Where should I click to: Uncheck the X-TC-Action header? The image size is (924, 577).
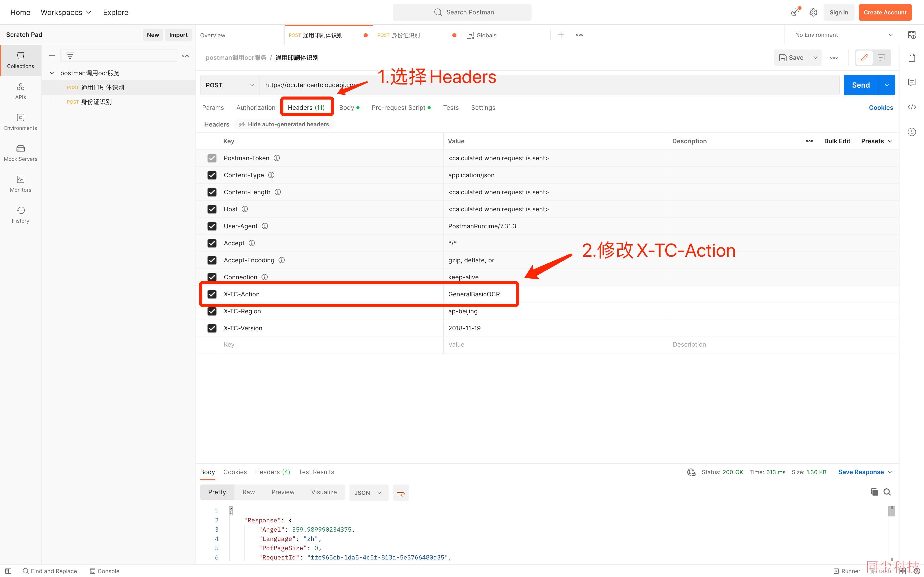[x=212, y=294]
